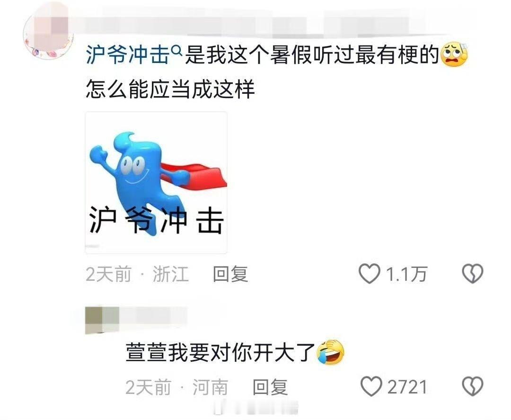Select the text 怎么能应当成这样
This screenshot has height=420, width=511.
(x=170, y=89)
